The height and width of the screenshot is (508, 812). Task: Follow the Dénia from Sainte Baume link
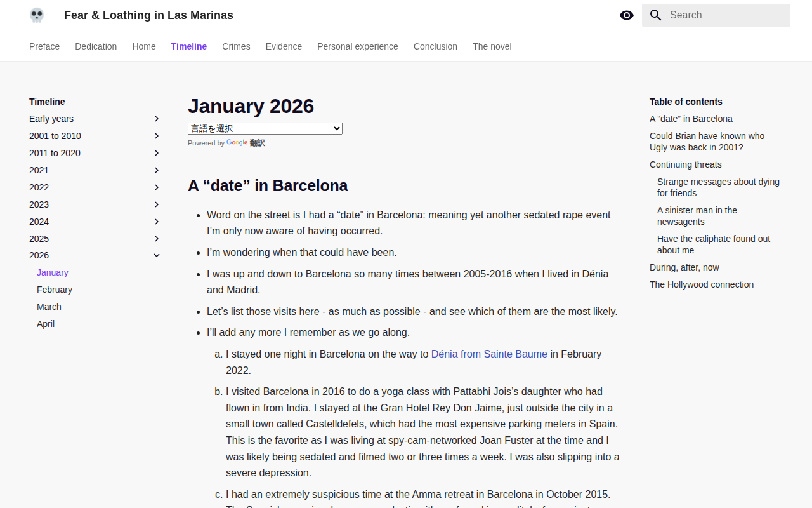[x=489, y=354]
